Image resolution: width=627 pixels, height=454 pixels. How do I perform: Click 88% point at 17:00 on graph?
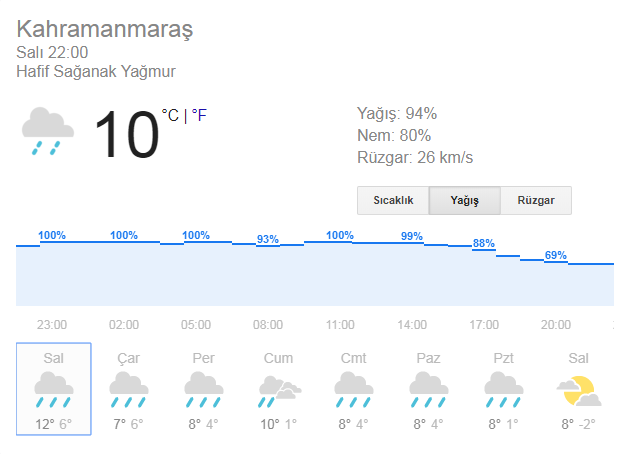click(x=484, y=243)
